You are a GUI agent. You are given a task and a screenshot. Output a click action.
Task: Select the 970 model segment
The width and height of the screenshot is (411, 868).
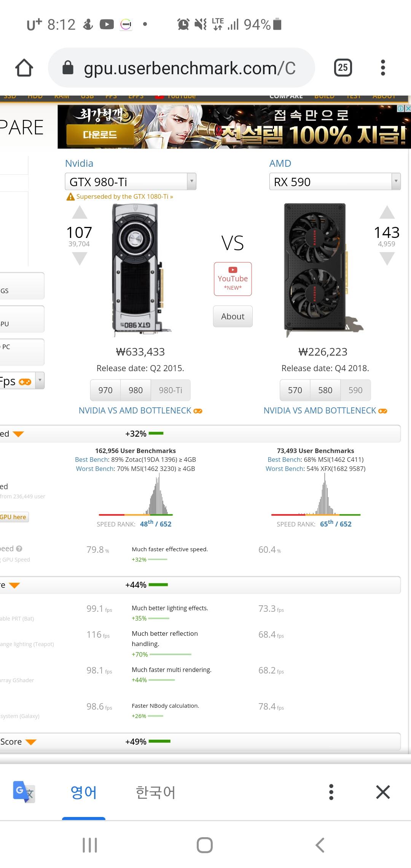(x=105, y=390)
